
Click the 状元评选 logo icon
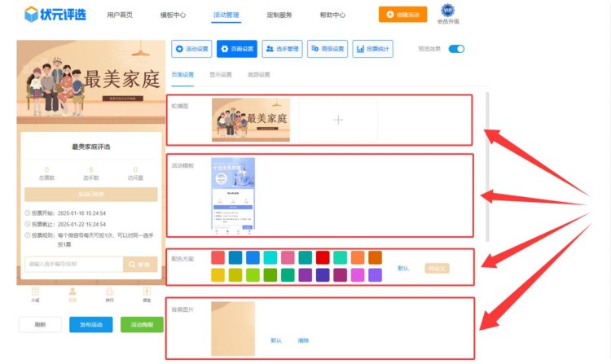click(x=31, y=15)
